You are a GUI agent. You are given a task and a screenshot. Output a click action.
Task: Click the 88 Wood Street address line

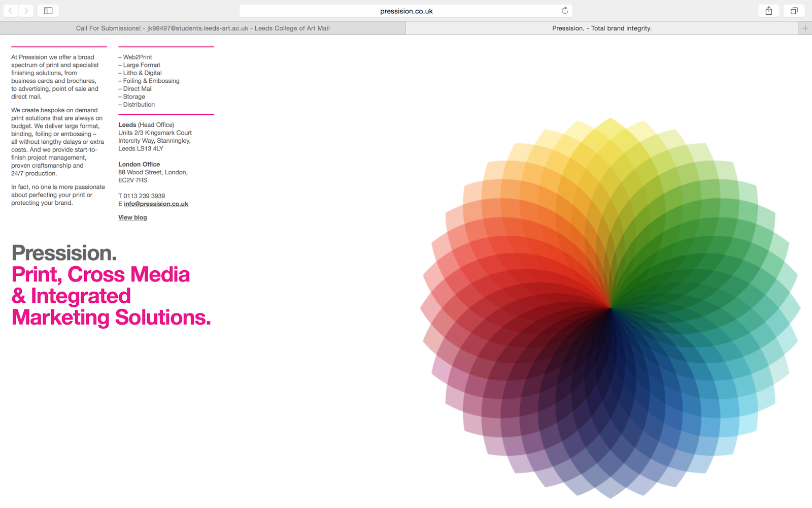pos(153,172)
